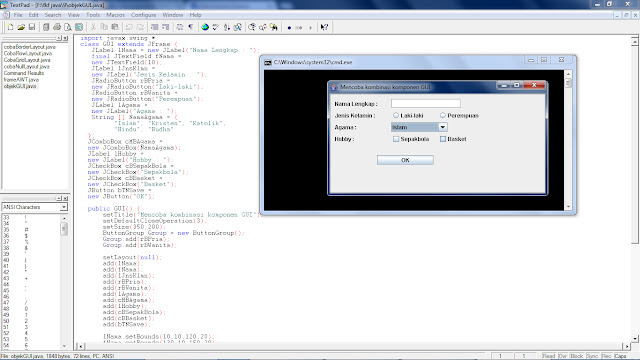Image resolution: width=640 pixels, height=360 pixels.
Task: Click the Manage Files toolbar icon
Action: [x=46, y=27]
